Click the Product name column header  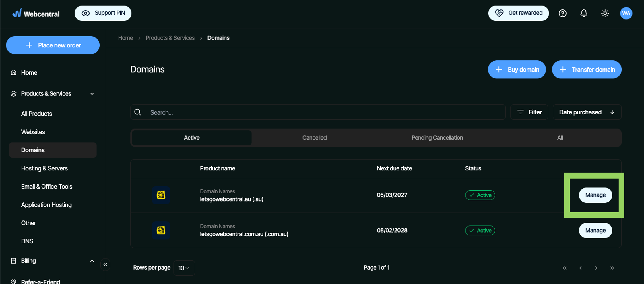pos(218,168)
